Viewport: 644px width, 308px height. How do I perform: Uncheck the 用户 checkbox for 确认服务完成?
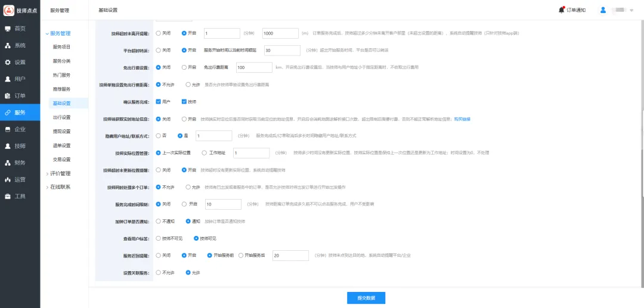pos(158,102)
